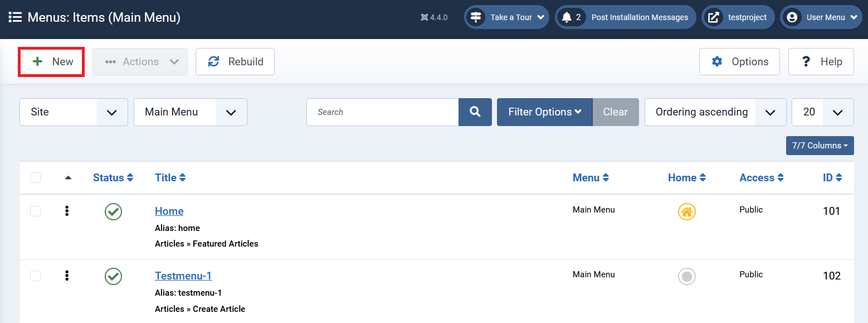Click the user avatar icon

coord(792,17)
